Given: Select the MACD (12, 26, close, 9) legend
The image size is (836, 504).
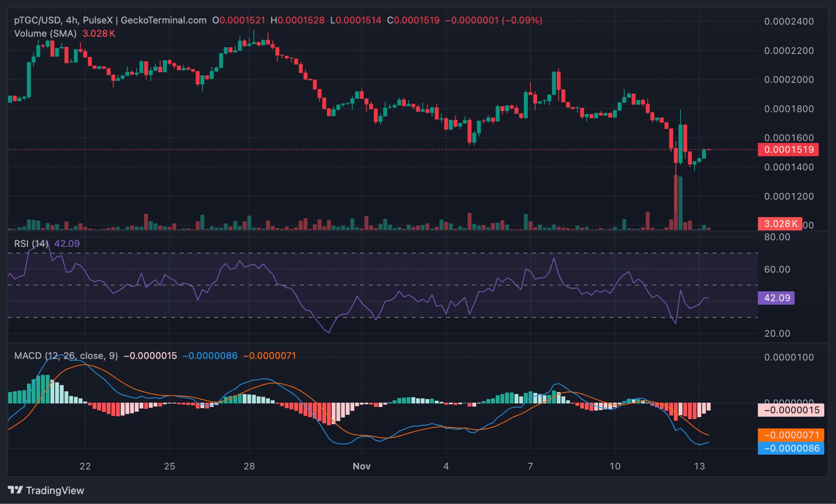Looking at the screenshot, I should 66,356.
